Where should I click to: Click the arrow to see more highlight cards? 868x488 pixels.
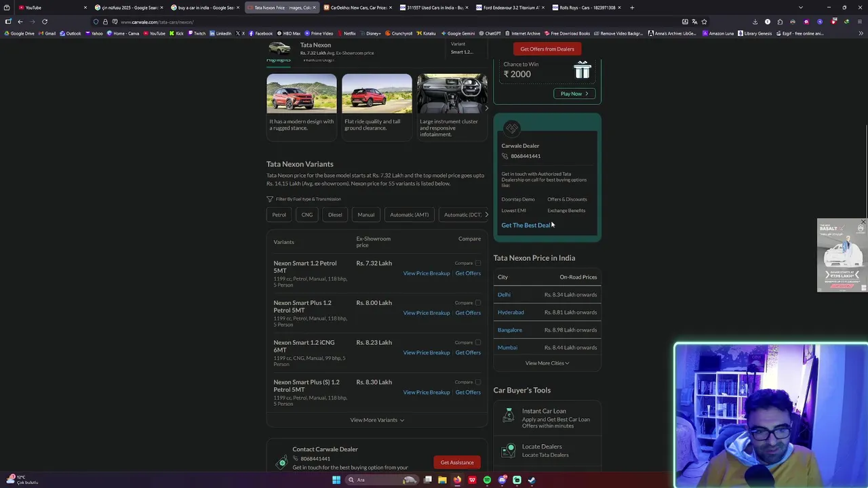486,108
